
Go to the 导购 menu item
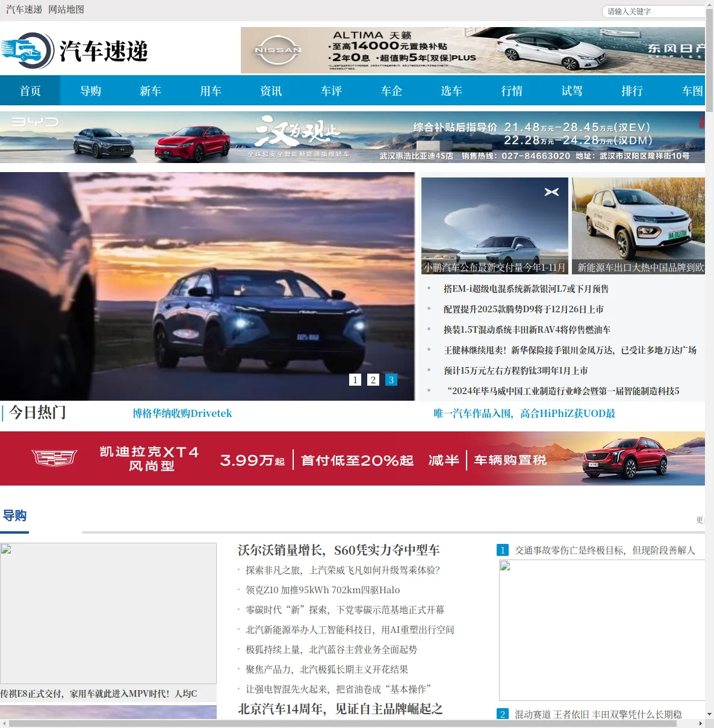(x=90, y=91)
